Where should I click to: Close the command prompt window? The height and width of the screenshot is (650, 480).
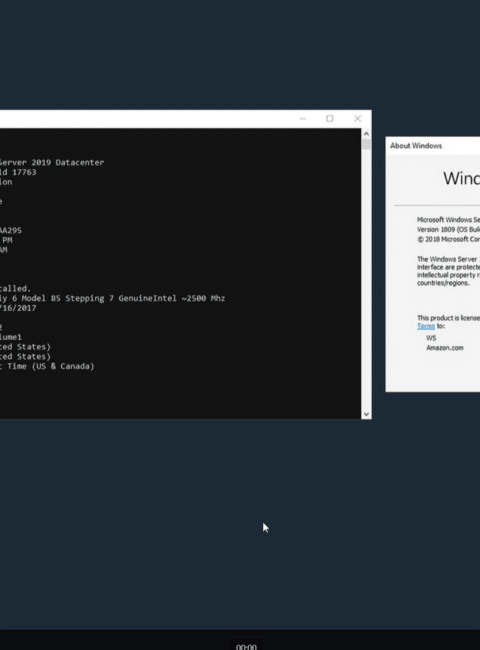point(357,119)
